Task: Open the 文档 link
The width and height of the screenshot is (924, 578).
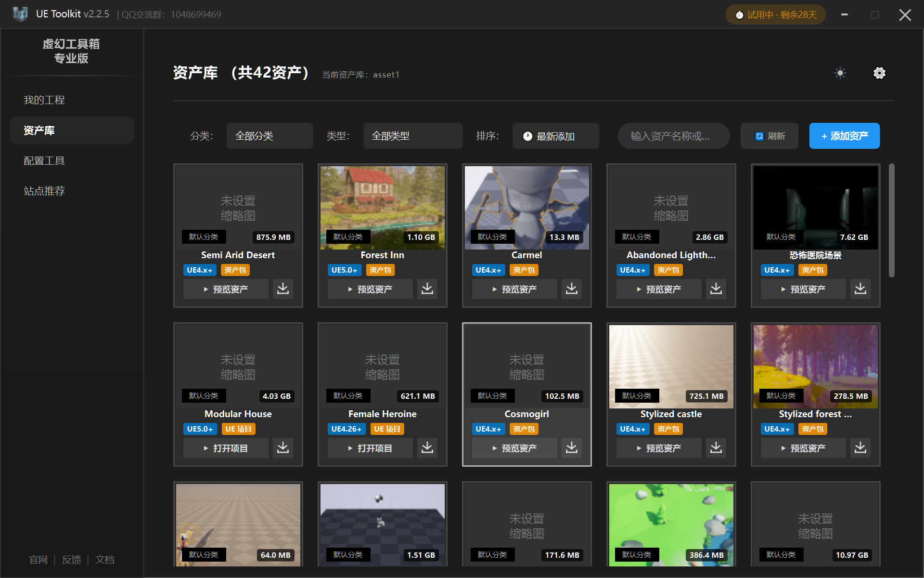Action: (104, 560)
